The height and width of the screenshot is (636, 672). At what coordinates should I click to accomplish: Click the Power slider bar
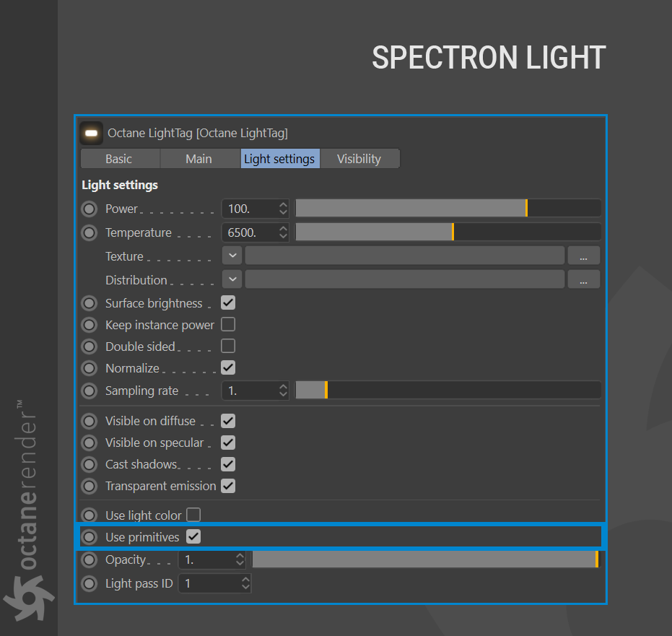click(x=448, y=209)
